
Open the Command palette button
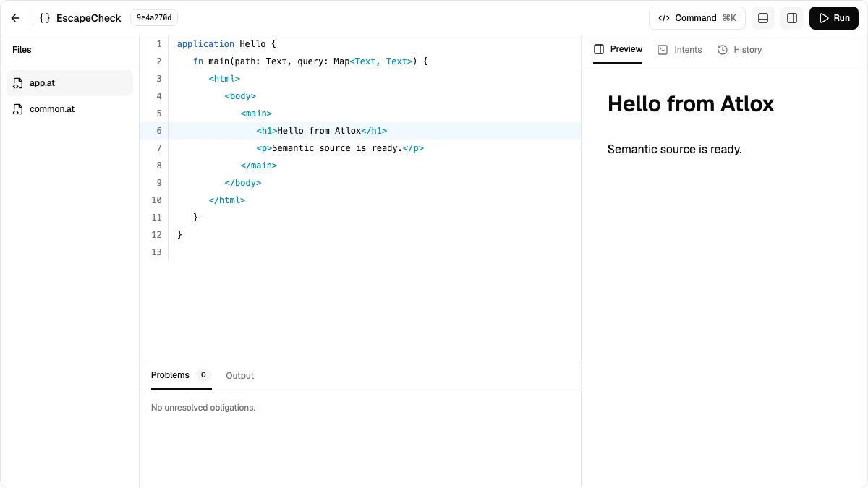697,18
